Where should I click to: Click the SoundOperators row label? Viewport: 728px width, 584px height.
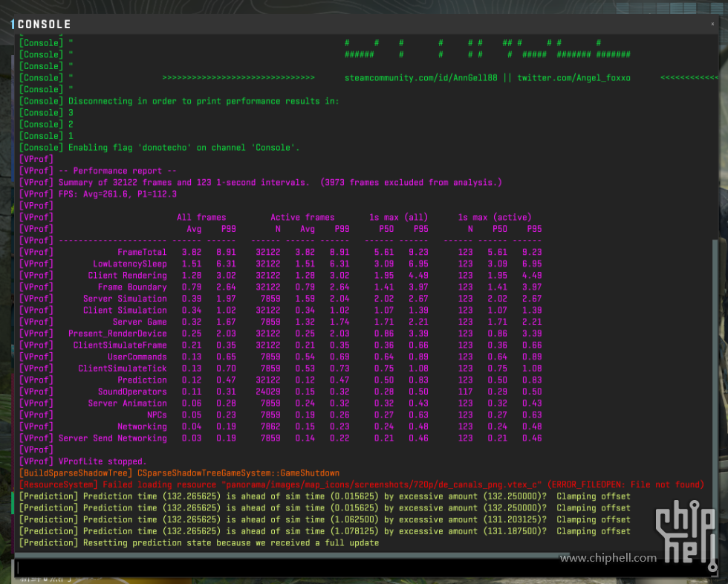tap(132, 392)
